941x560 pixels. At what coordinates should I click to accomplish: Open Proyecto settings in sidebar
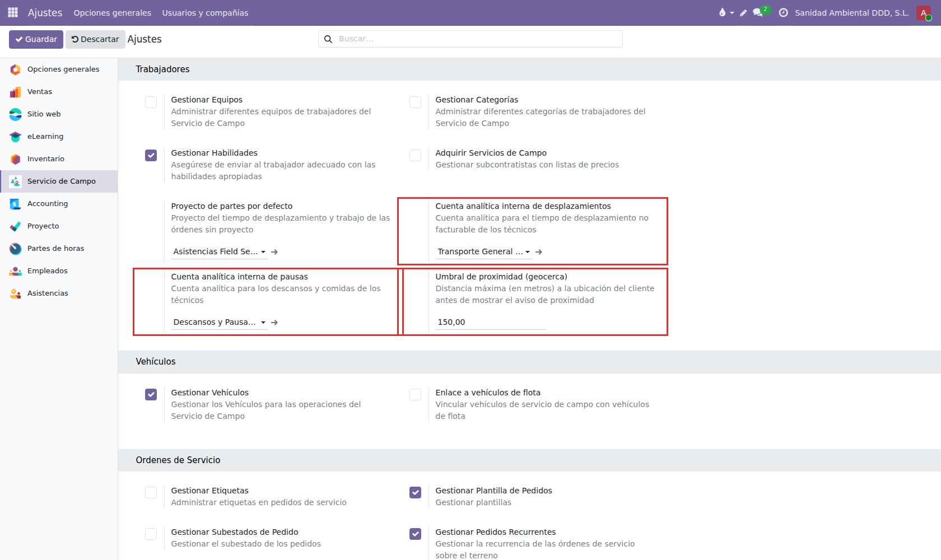(59, 226)
